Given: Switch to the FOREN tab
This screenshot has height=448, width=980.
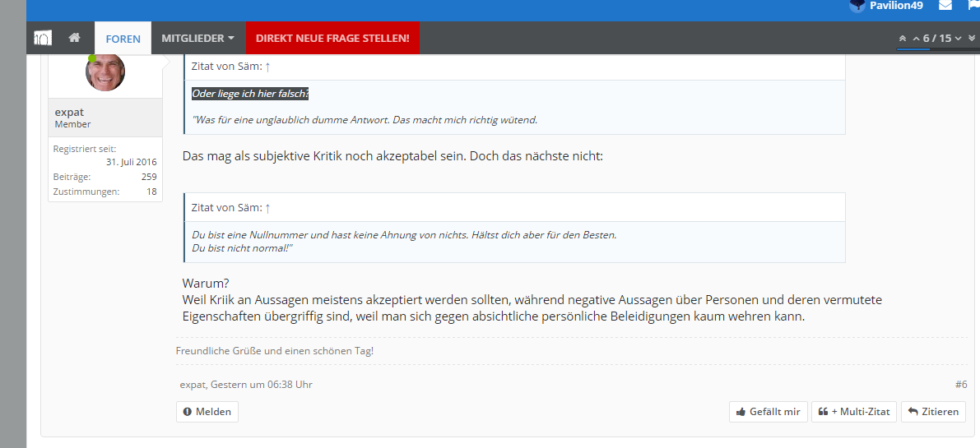Looking at the screenshot, I should [x=123, y=38].
